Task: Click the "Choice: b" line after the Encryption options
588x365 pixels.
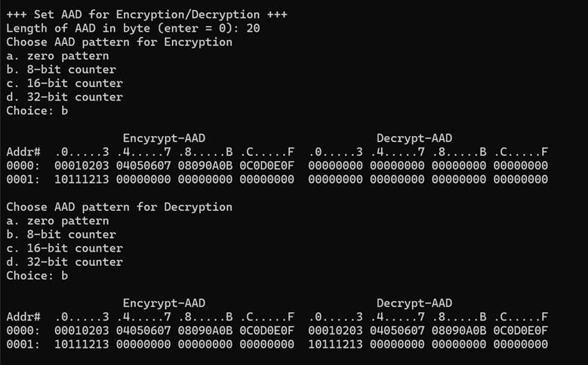Action: coord(37,110)
